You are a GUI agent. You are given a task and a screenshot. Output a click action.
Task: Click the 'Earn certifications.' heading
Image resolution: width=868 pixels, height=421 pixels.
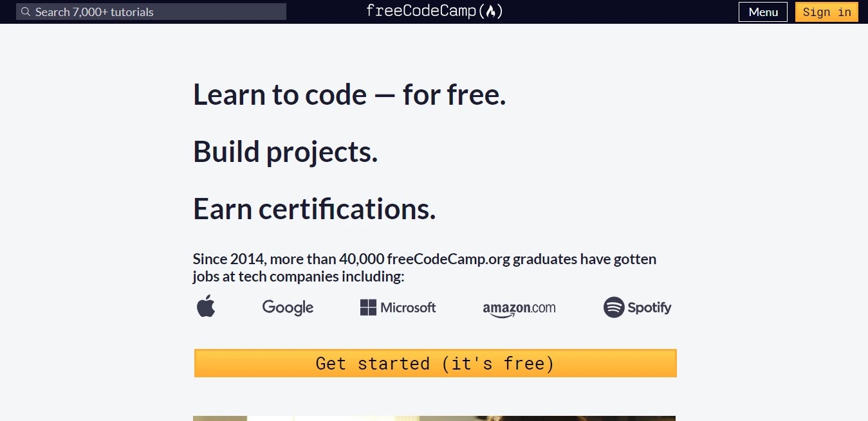tap(314, 208)
